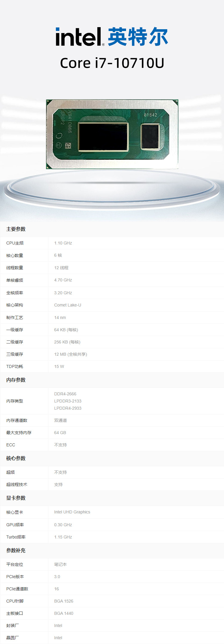Select the 主要参数 section header
Viewport: 224px width, 644px height.
click(16, 229)
